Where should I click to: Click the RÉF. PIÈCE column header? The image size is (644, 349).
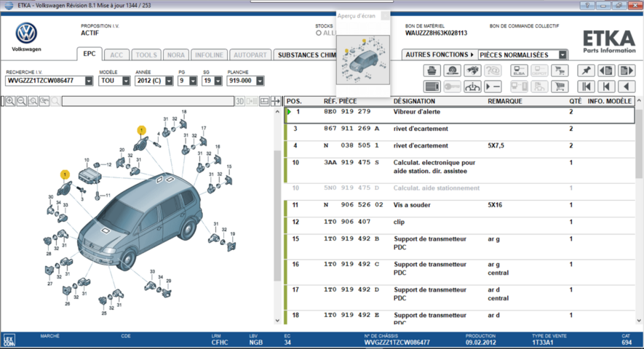pos(340,101)
